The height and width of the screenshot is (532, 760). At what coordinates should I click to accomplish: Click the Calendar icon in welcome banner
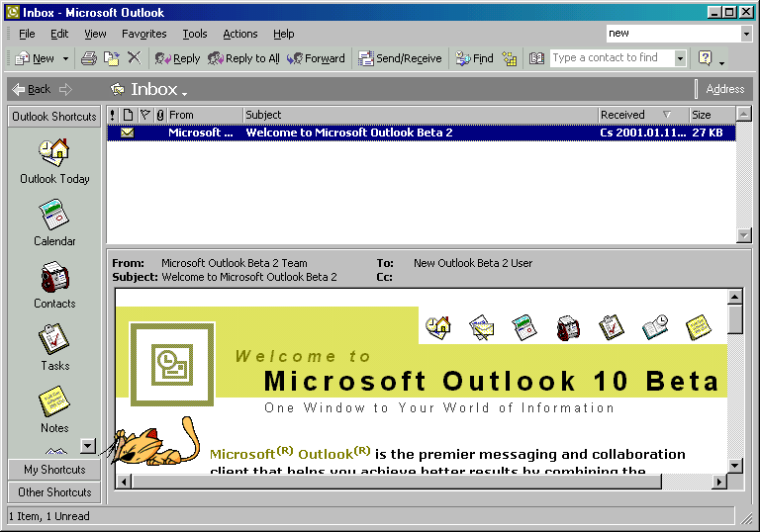click(x=524, y=327)
